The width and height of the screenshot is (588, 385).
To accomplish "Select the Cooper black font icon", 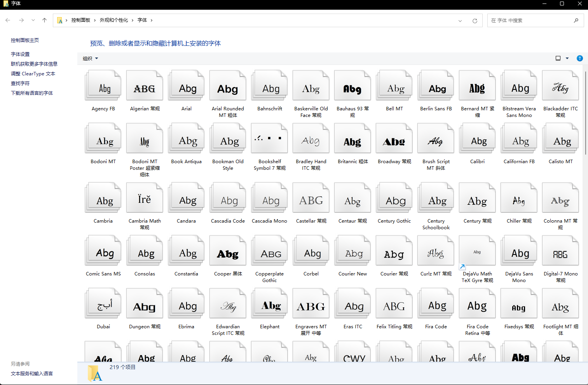I will tap(228, 251).
